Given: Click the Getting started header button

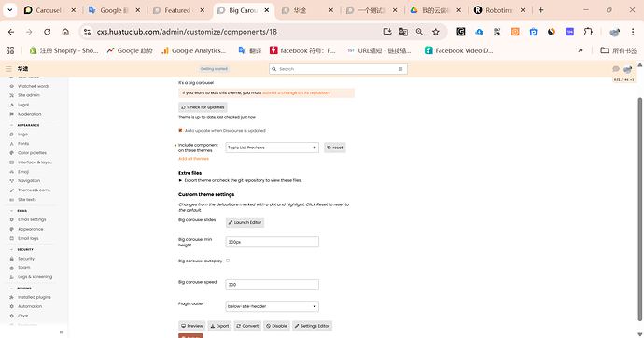Looking at the screenshot, I should [214, 69].
